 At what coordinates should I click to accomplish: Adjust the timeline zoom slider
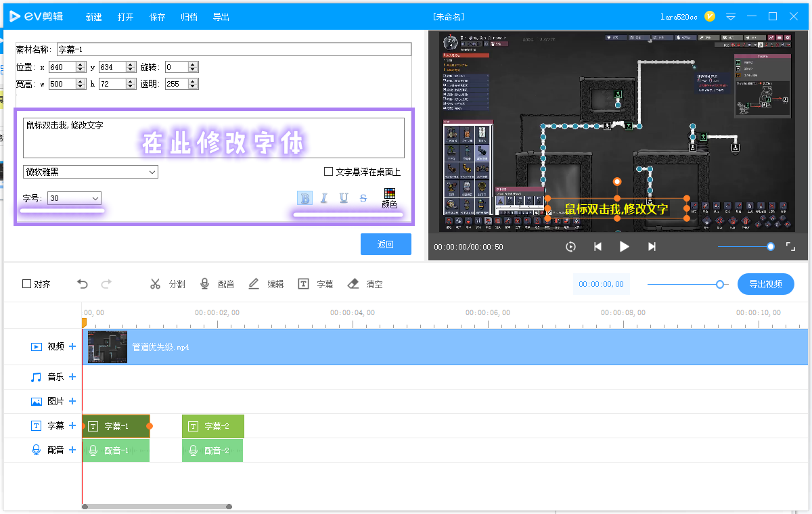point(687,284)
